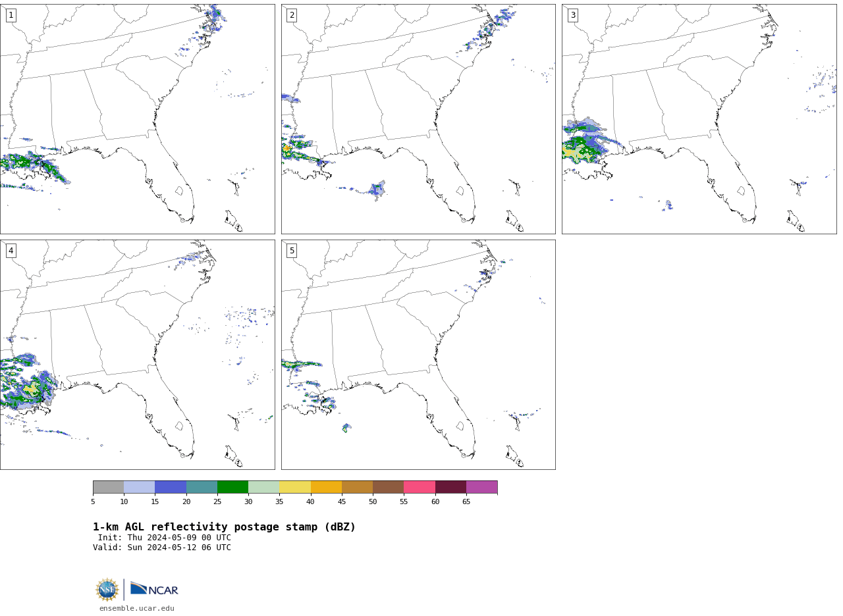Viewport: 843px width, 616px height.
Task: Click the 1-km AGL reflectivity title
Action: coord(224,527)
